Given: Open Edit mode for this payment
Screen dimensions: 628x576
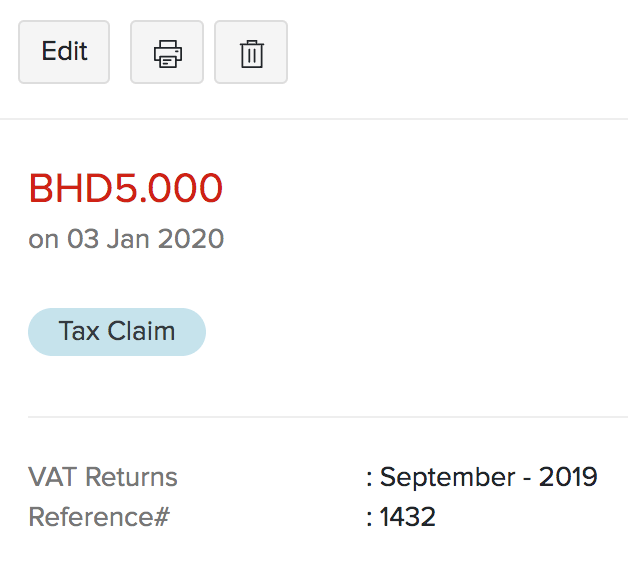Looking at the screenshot, I should click(64, 52).
